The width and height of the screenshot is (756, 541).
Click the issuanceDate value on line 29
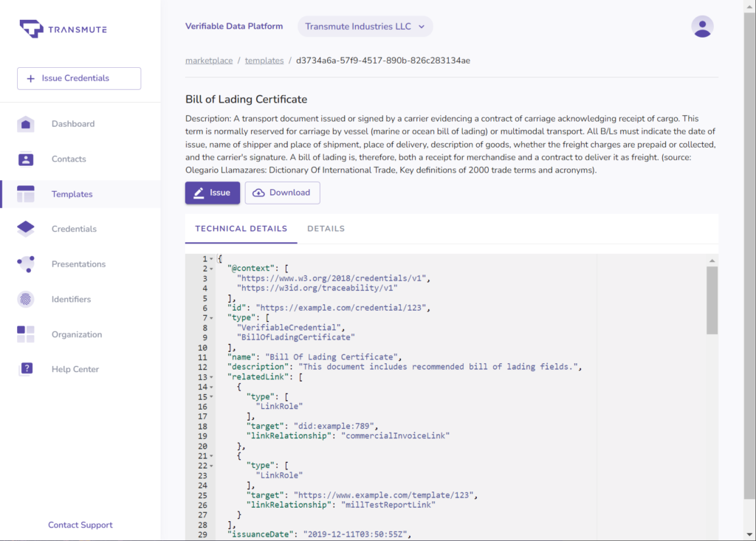355,534
